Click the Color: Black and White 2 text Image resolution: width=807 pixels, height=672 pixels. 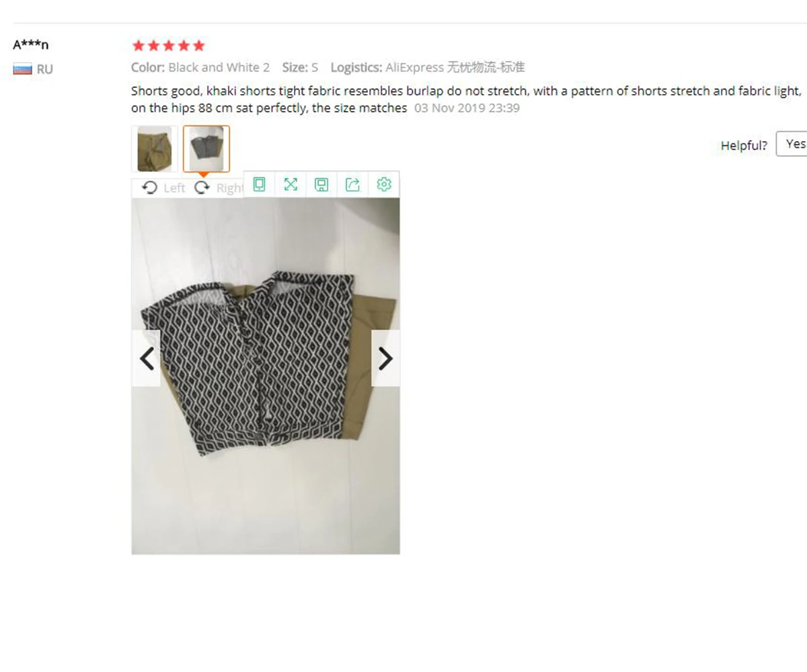200,67
